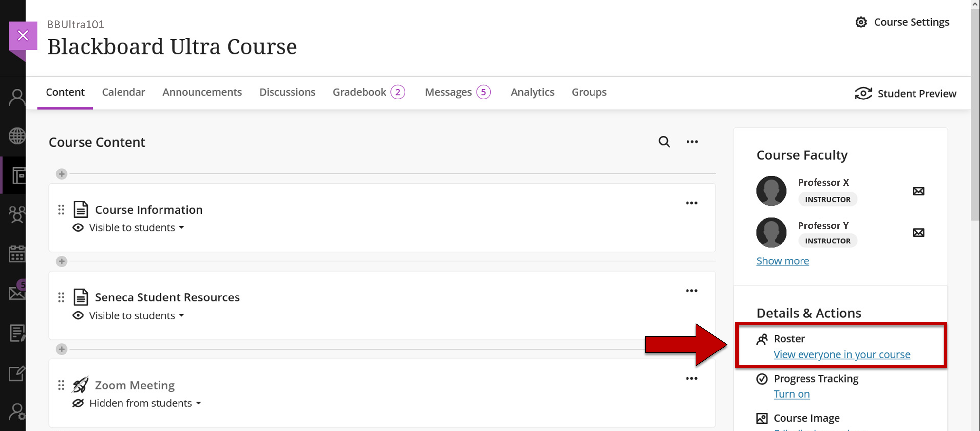Open the Seneca Student Resources item title

(167, 297)
